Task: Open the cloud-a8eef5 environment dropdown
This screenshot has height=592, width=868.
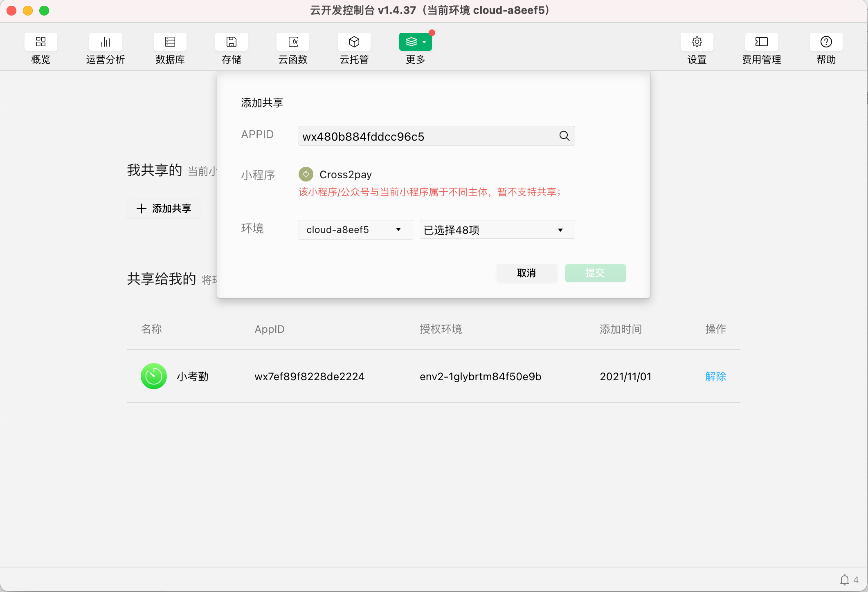Action: coord(355,230)
